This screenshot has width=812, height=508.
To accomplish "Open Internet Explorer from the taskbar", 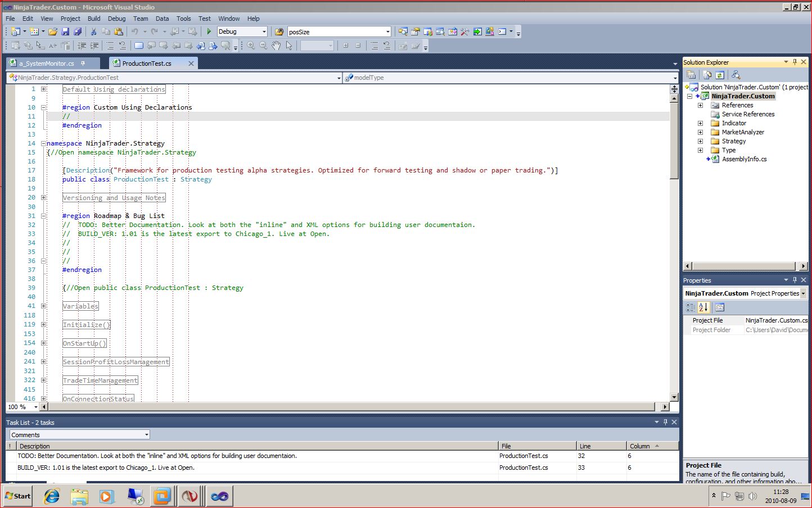I will click(x=52, y=496).
